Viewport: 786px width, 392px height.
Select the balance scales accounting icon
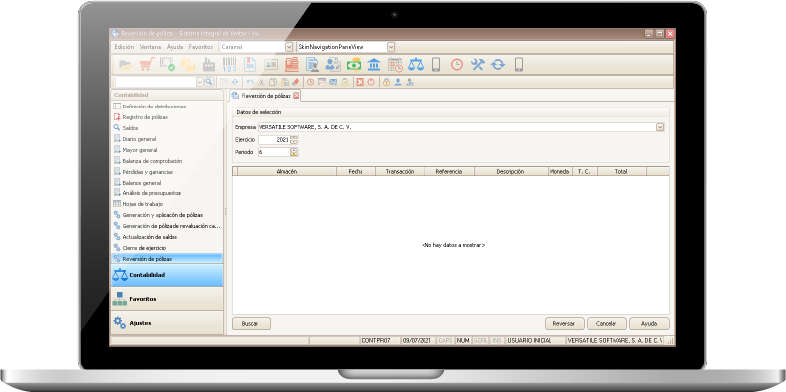(416, 65)
